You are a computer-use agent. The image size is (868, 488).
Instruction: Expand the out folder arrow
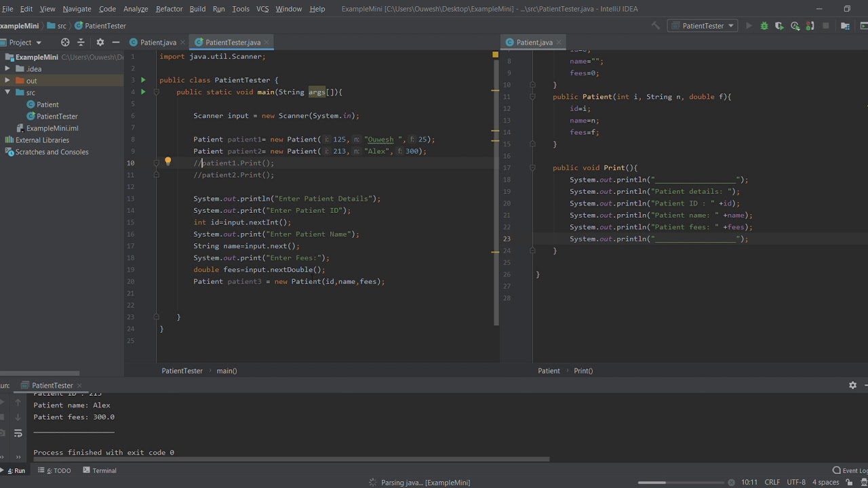pyautogui.click(x=7, y=81)
